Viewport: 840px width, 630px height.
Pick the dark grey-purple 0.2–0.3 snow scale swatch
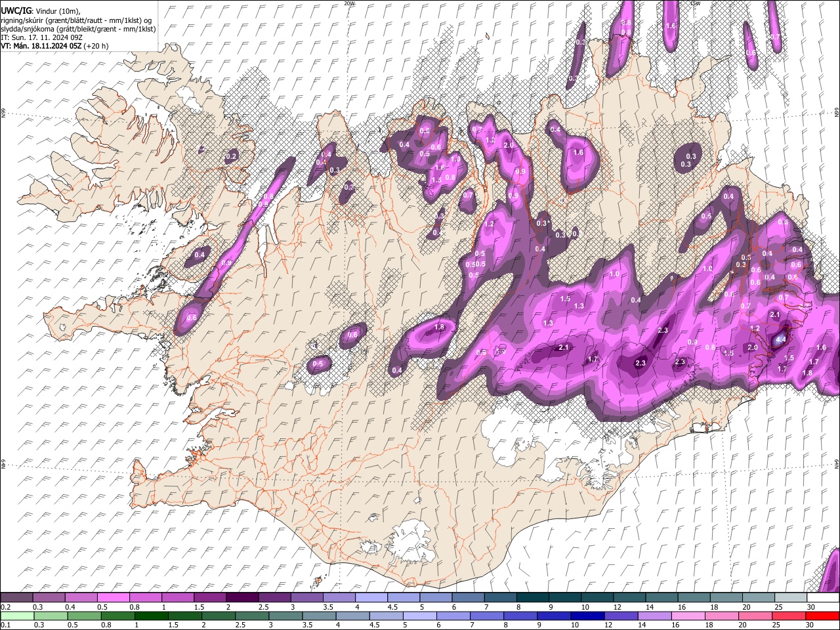click(x=16, y=598)
